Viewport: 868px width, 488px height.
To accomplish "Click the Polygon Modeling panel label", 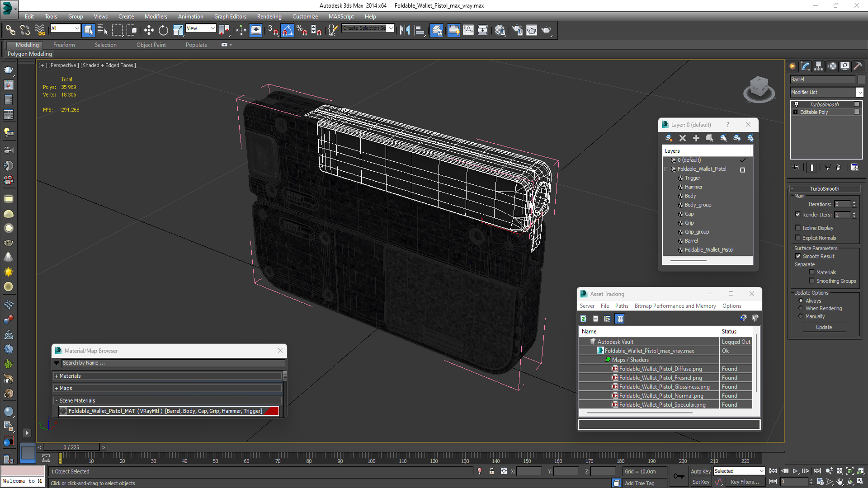I will pos(30,54).
